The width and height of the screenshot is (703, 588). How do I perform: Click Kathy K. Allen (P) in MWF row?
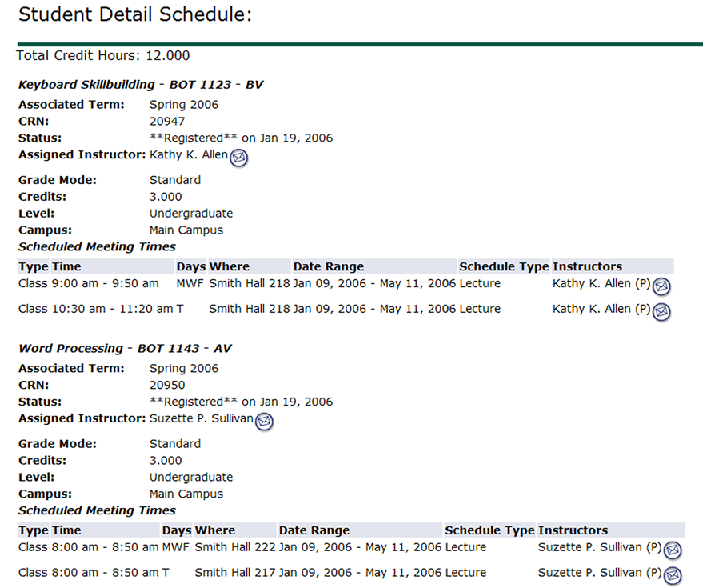[x=601, y=284]
